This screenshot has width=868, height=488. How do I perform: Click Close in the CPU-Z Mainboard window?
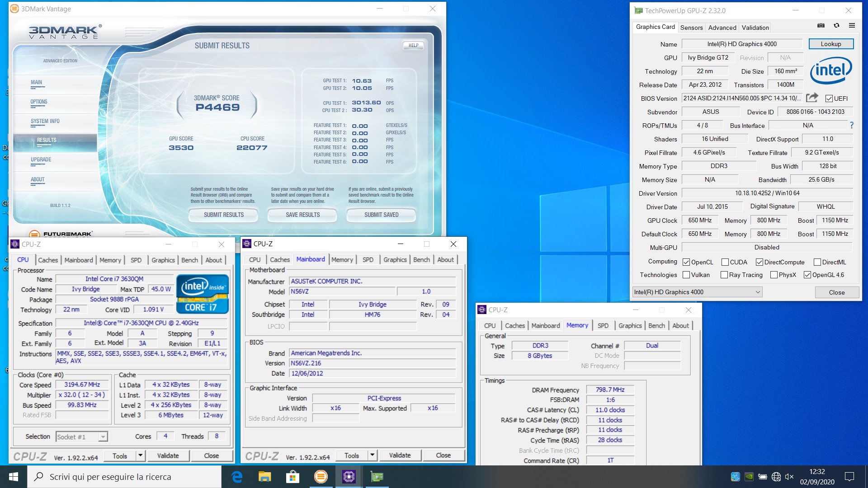(x=443, y=455)
